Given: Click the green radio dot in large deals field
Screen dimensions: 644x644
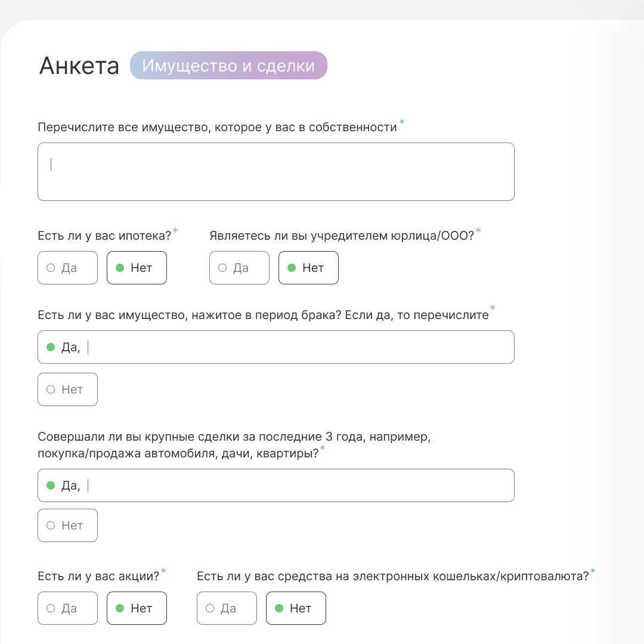Looking at the screenshot, I should (51, 485).
